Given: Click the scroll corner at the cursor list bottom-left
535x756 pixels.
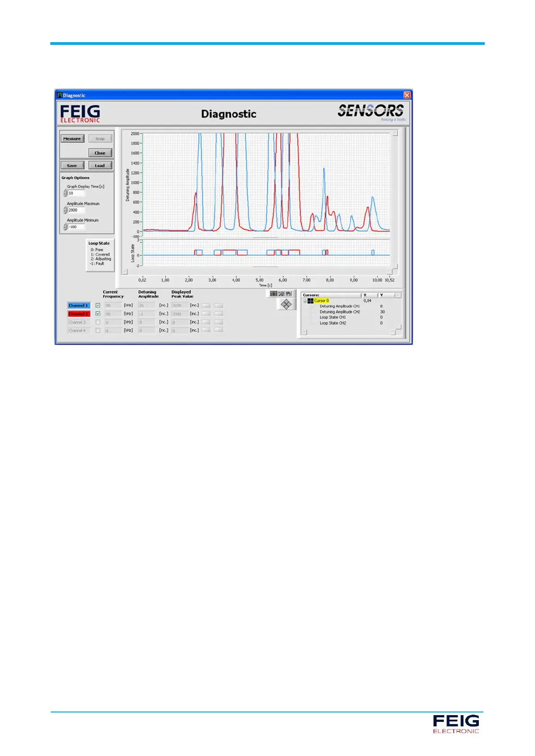Looking at the screenshot, I should click(x=304, y=332).
